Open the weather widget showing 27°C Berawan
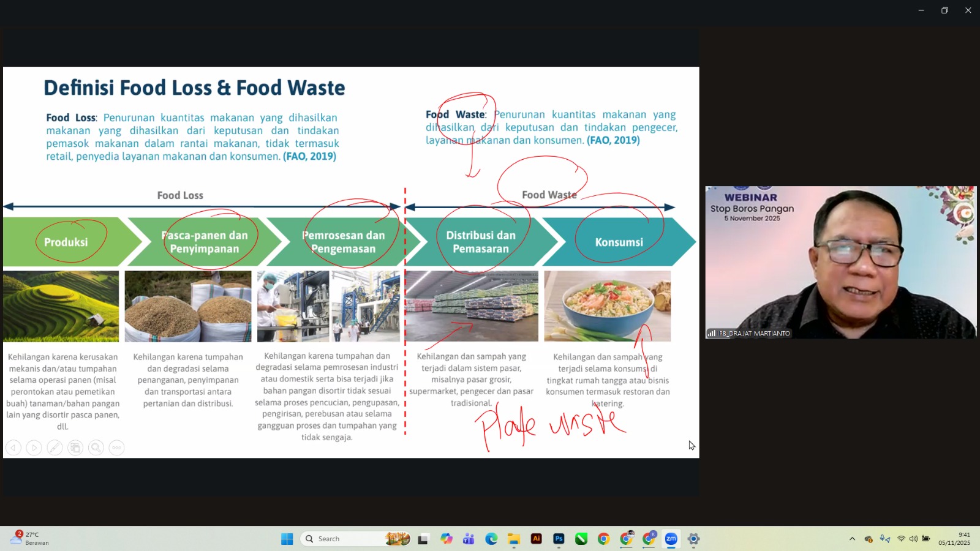 pyautogui.click(x=29, y=539)
